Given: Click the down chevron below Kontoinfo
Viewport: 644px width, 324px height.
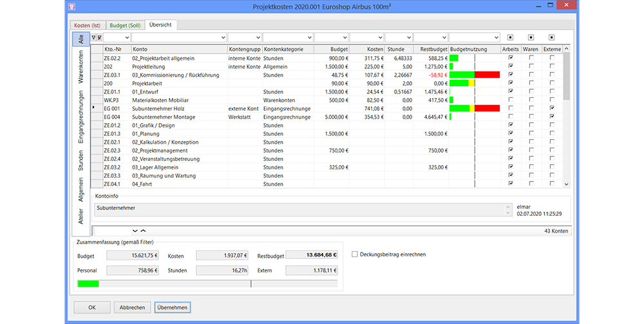Looking at the screenshot, I should coord(135,231).
